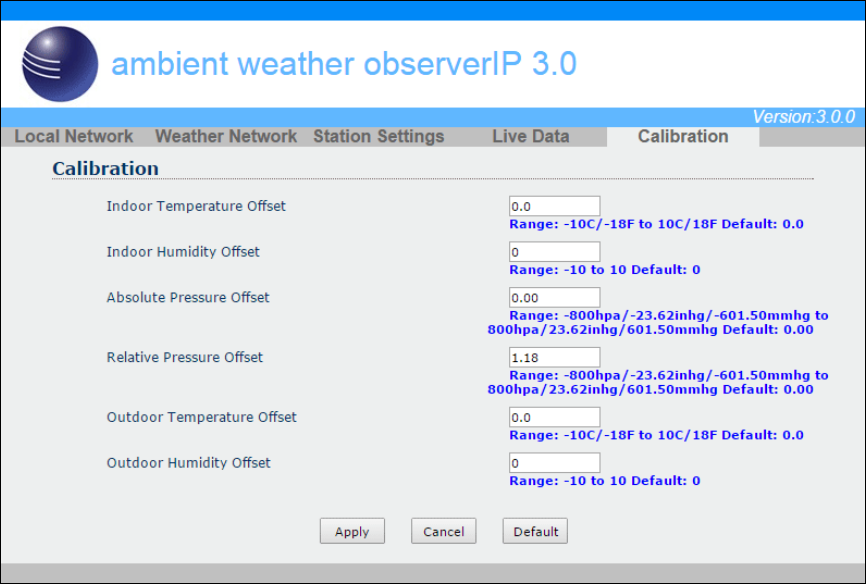866x584 pixels.
Task: Click the Outdoor Temperature Offset label
Action: click(x=202, y=417)
